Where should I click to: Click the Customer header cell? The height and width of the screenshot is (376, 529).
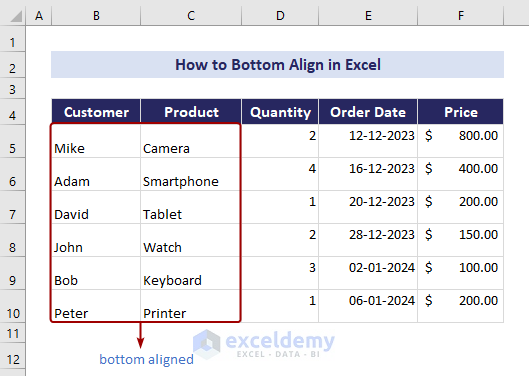(x=96, y=112)
